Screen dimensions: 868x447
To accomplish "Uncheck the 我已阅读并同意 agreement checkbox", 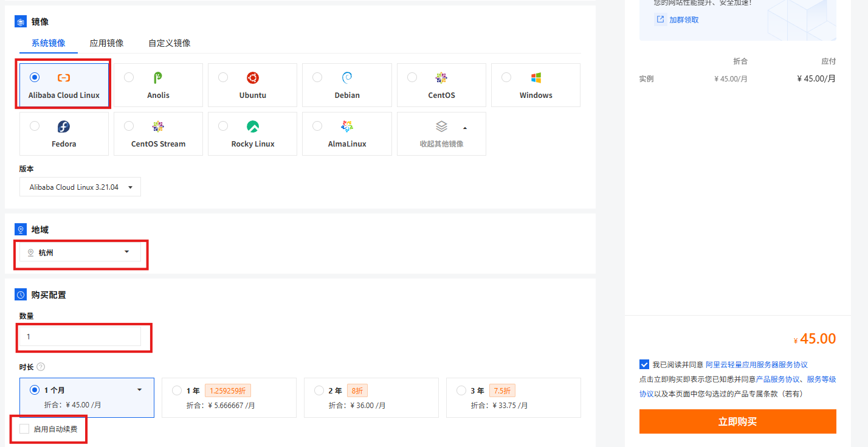I will coord(644,364).
